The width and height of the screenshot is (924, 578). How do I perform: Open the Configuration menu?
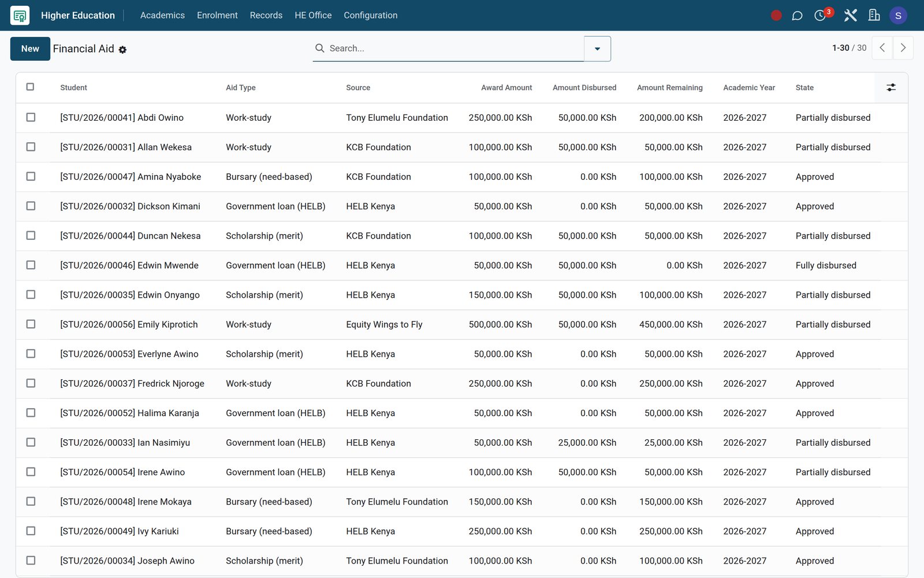(371, 16)
